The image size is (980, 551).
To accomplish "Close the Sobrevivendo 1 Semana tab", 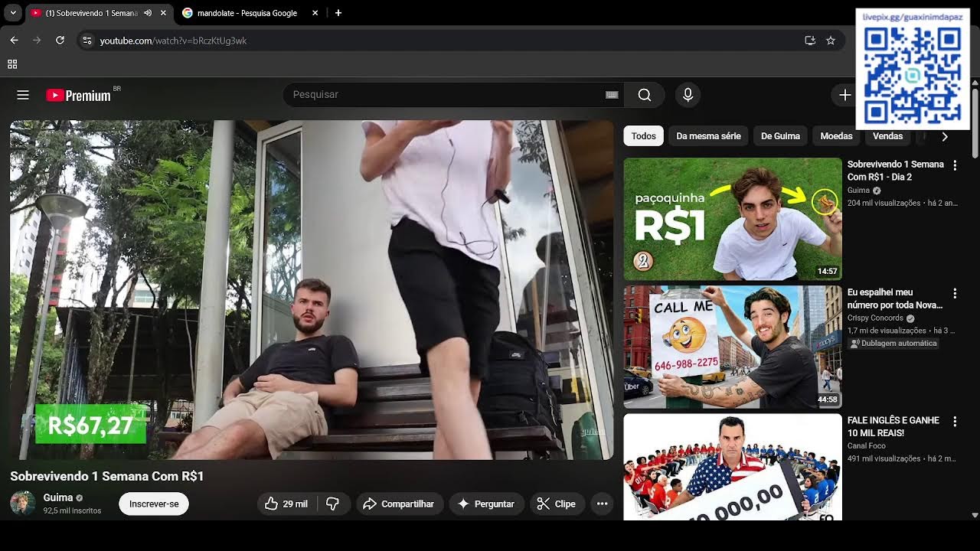I will tap(163, 13).
